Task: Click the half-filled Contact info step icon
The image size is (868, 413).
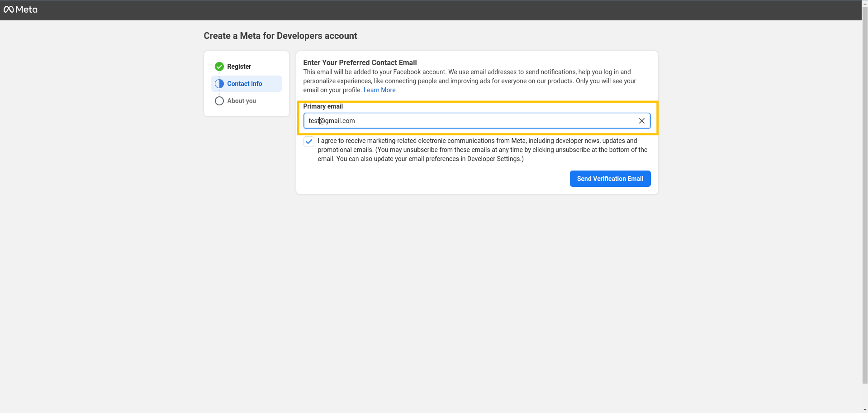Action: 219,84
